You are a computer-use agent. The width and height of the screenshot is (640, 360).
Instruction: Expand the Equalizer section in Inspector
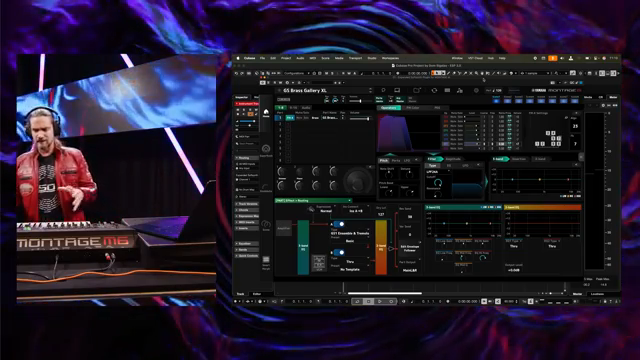[x=247, y=243]
